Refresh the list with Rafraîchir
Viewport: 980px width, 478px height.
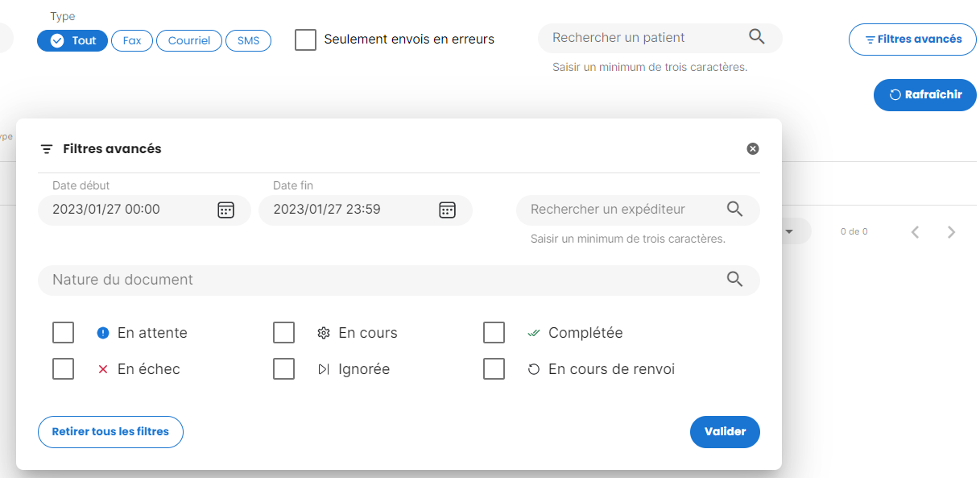(x=924, y=95)
